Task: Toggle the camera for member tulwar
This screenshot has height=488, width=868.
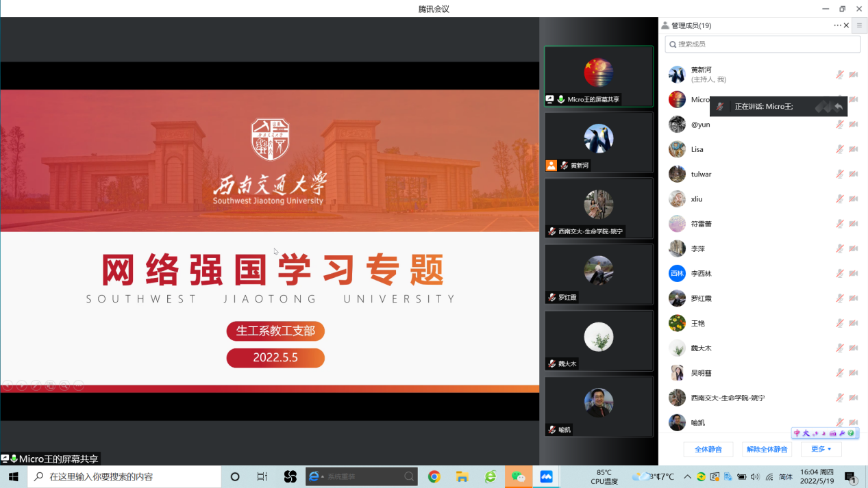Action: click(x=854, y=175)
